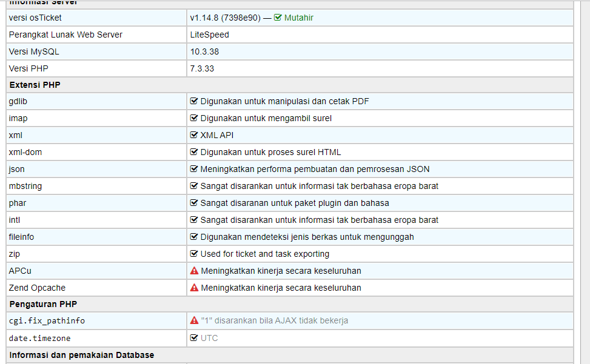Image resolution: width=590 pixels, height=364 pixels.
Task: Click the LiteSpeed web server value
Action: click(x=209, y=35)
